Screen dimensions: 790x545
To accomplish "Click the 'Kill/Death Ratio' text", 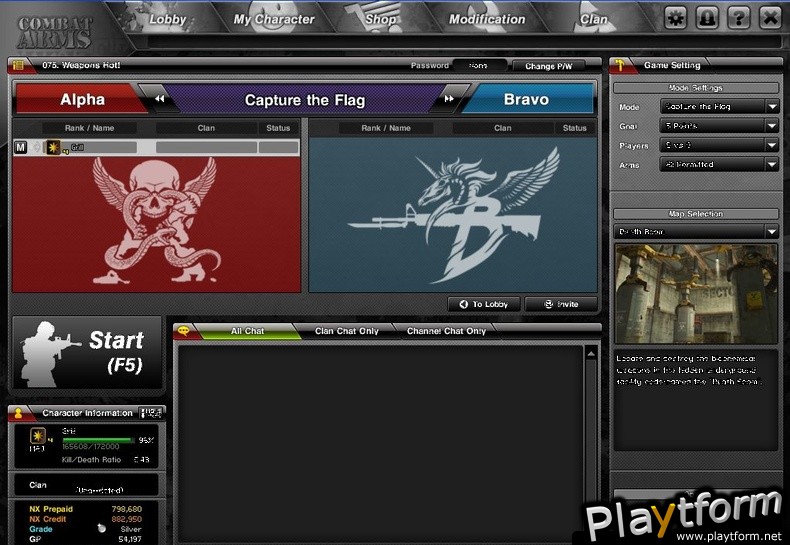I will point(91,459).
